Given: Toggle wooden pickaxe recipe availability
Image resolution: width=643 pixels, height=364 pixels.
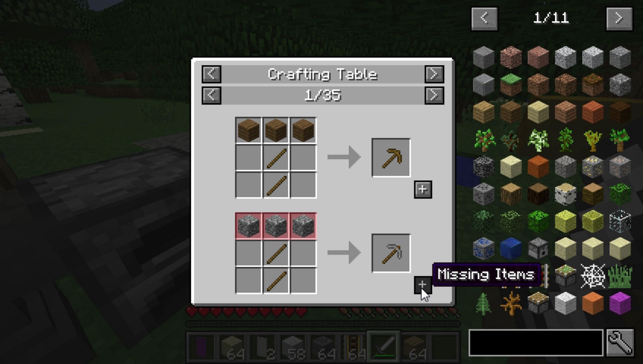Looking at the screenshot, I should point(421,189).
